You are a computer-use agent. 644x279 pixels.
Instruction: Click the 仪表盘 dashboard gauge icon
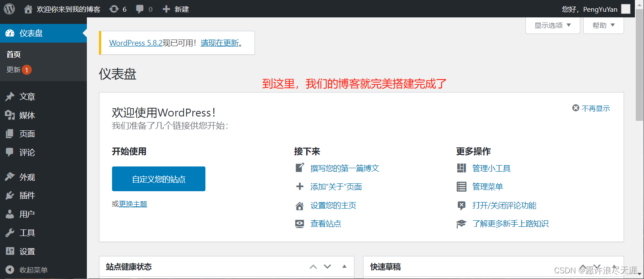pos(10,33)
